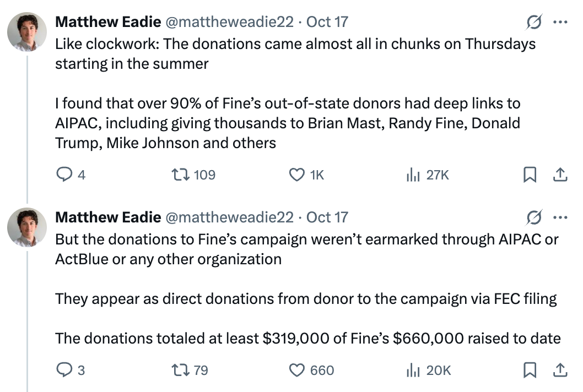This screenshot has height=392, width=583.
Task: Share the first tweet via share icon
Action: tap(560, 175)
